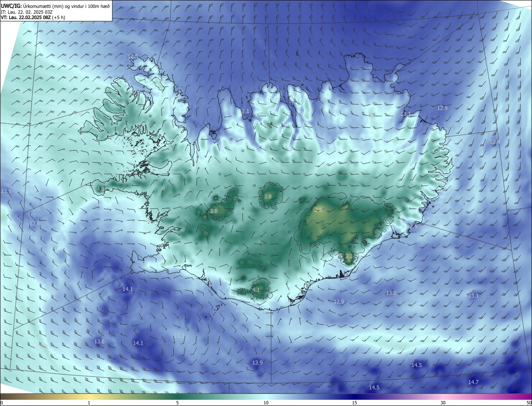The width and height of the screenshot is (532, 406).
Task: Click the colorbar tick label 15
Action: pos(355,403)
